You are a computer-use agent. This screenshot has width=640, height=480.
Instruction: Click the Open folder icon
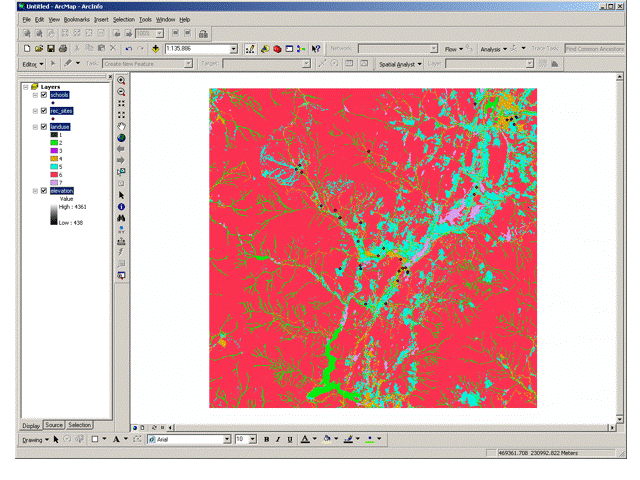39,49
